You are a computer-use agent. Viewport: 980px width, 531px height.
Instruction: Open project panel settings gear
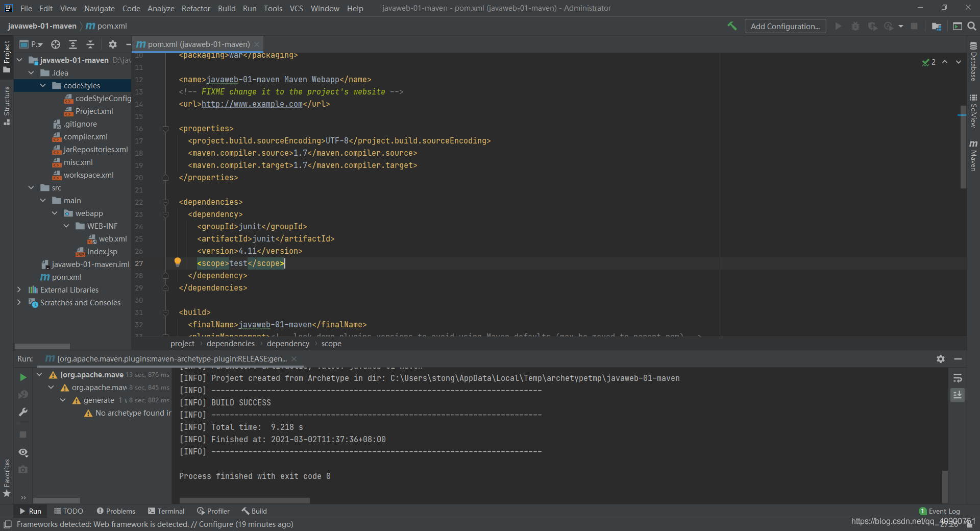[113, 44]
